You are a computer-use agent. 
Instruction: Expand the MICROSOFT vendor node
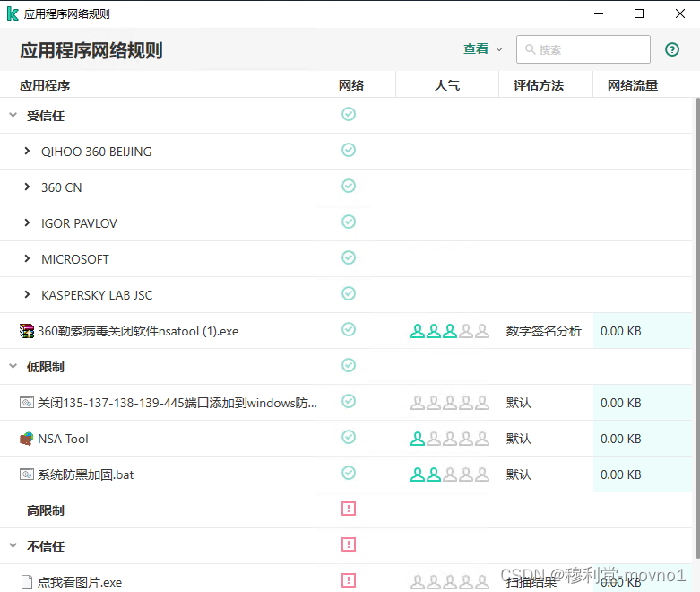27,258
